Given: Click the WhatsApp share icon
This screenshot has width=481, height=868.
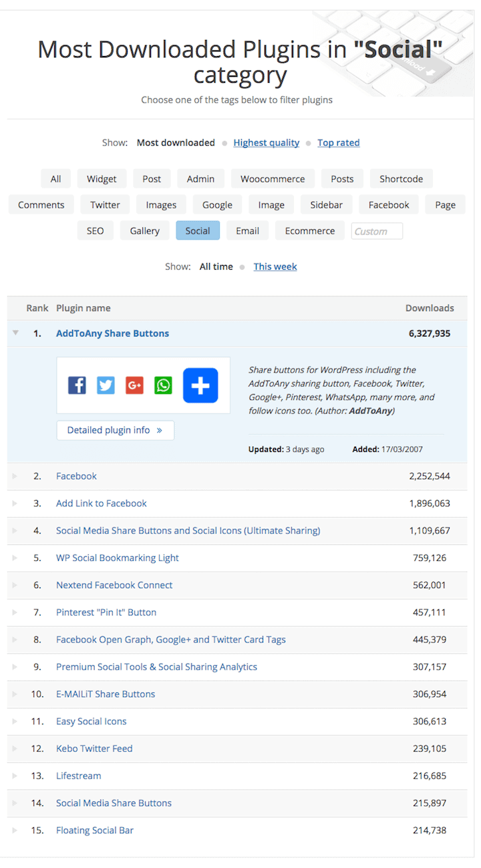Looking at the screenshot, I should [163, 385].
